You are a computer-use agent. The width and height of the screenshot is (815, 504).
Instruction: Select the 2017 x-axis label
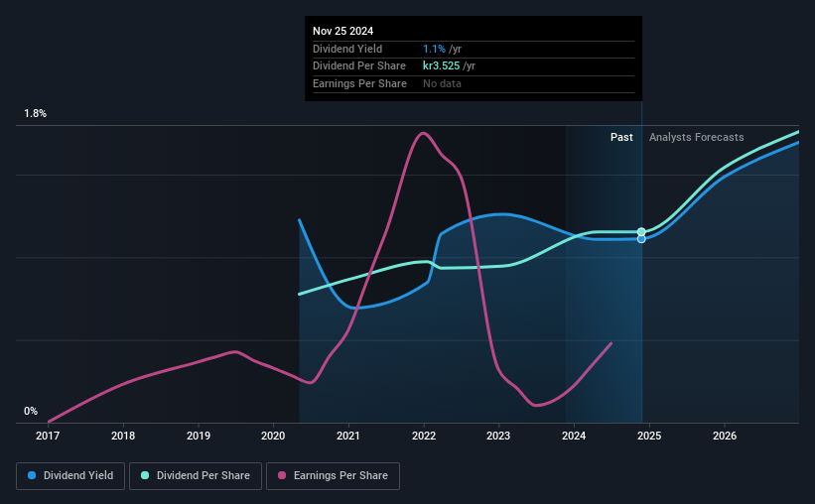(x=48, y=436)
